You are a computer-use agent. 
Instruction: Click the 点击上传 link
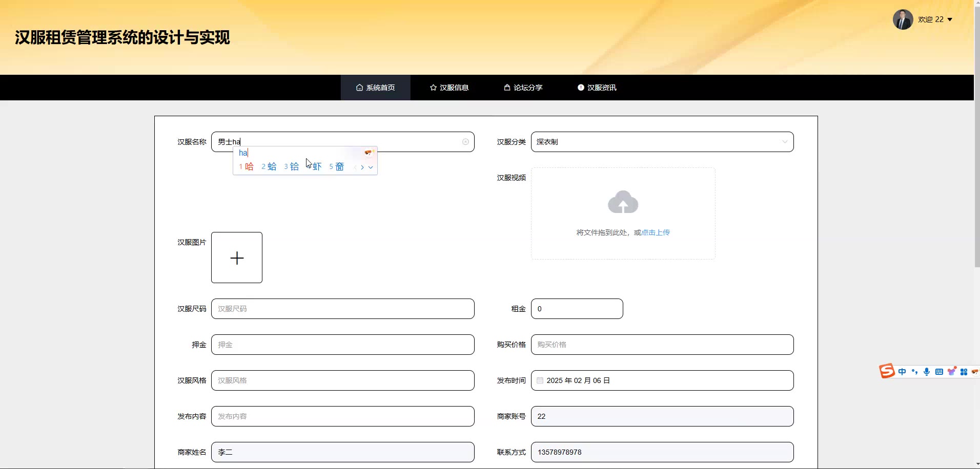[656, 232]
